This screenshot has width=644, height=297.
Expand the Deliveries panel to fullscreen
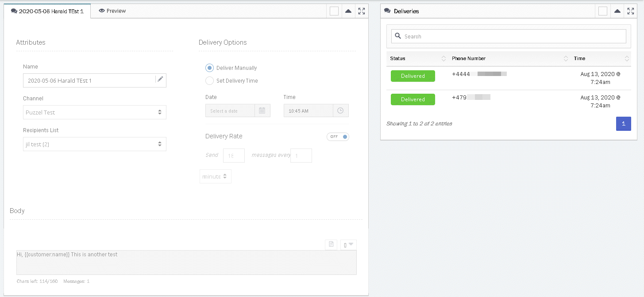pos(631,11)
